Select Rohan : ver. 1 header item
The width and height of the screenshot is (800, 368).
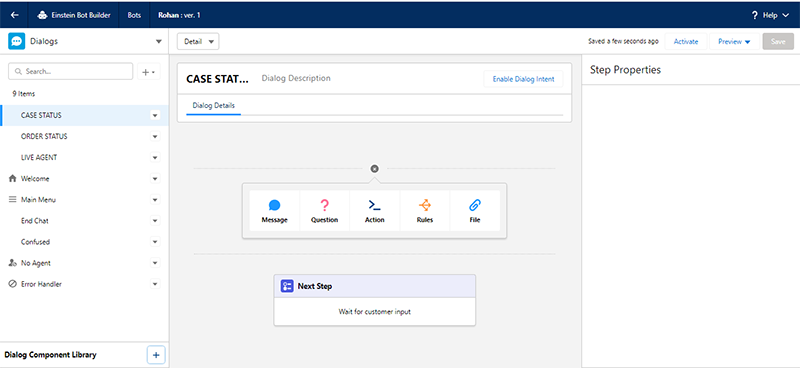tap(179, 15)
